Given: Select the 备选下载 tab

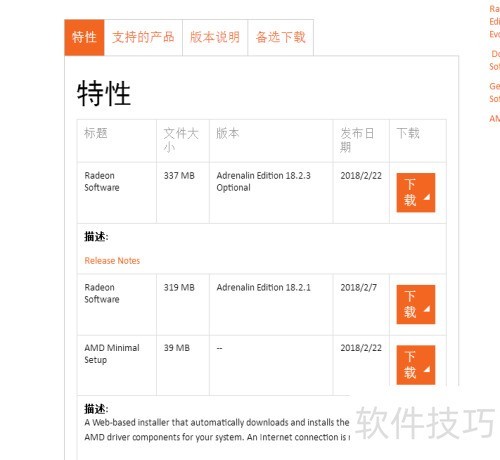Looking at the screenshot, I should click(x=281, y=37).
